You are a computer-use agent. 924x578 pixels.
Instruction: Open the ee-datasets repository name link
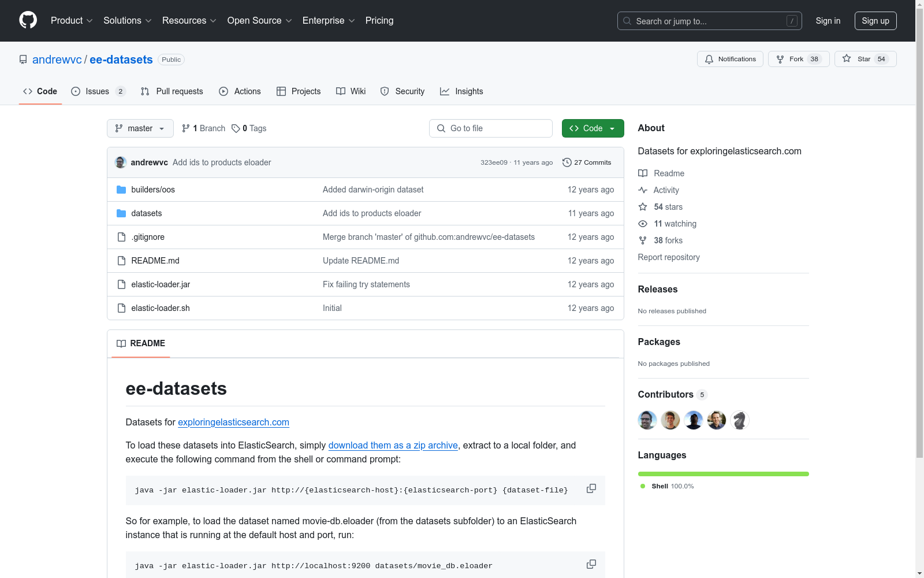(121, 60)
